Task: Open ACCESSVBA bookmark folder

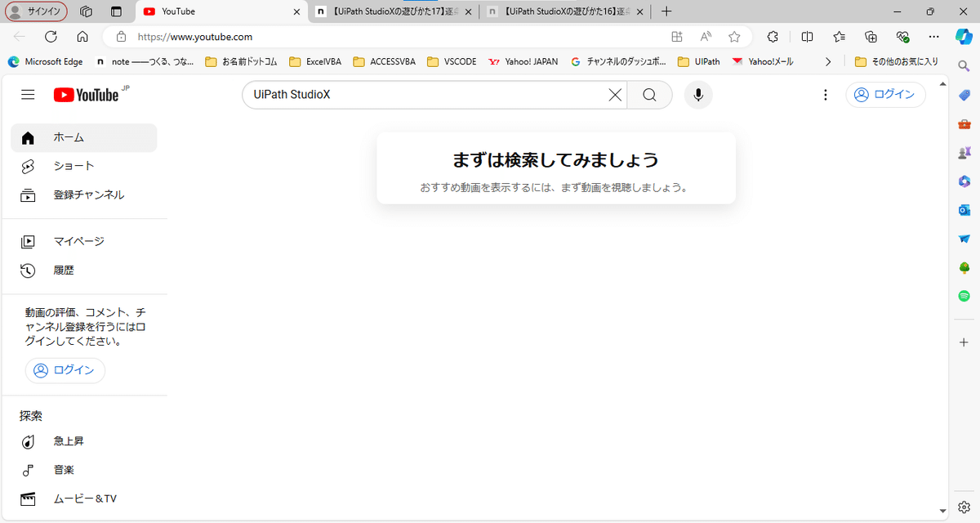Action: coord(383,61)
